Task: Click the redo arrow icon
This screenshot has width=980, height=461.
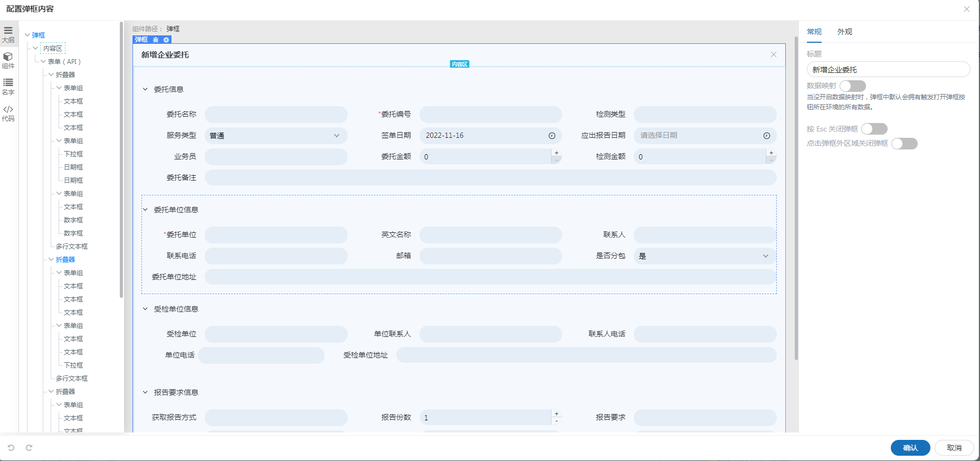Action: coord(29,448)
